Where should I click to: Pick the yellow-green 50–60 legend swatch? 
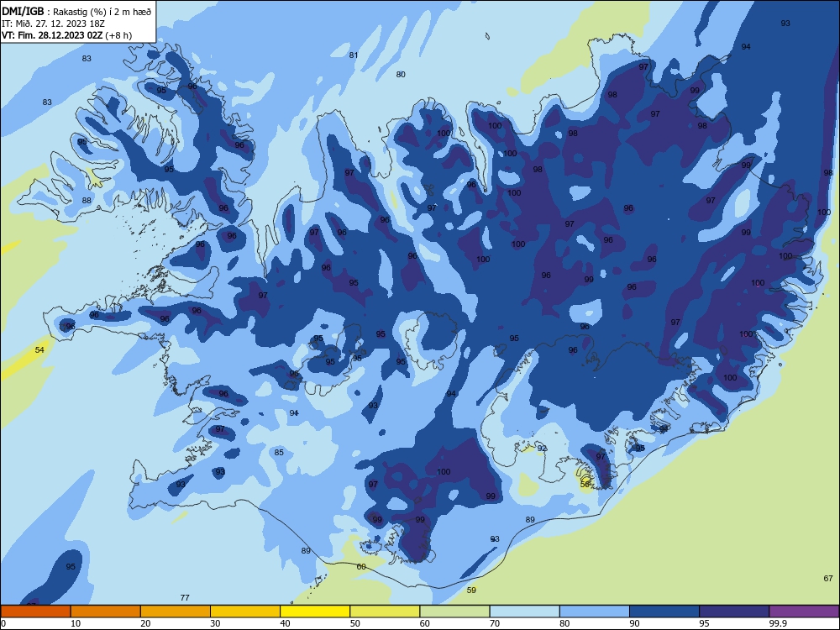[x=385, y=612]
